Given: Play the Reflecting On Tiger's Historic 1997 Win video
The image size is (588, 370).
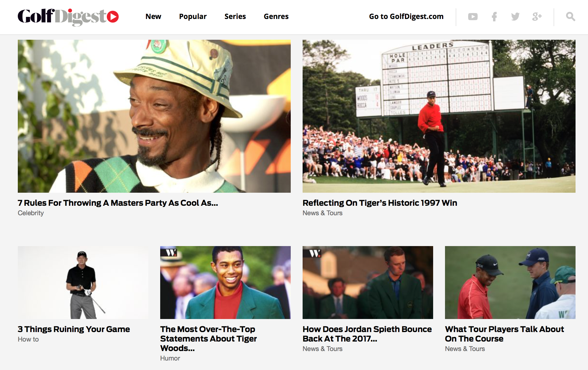Looking at the screenshot, I should point(439,117).
